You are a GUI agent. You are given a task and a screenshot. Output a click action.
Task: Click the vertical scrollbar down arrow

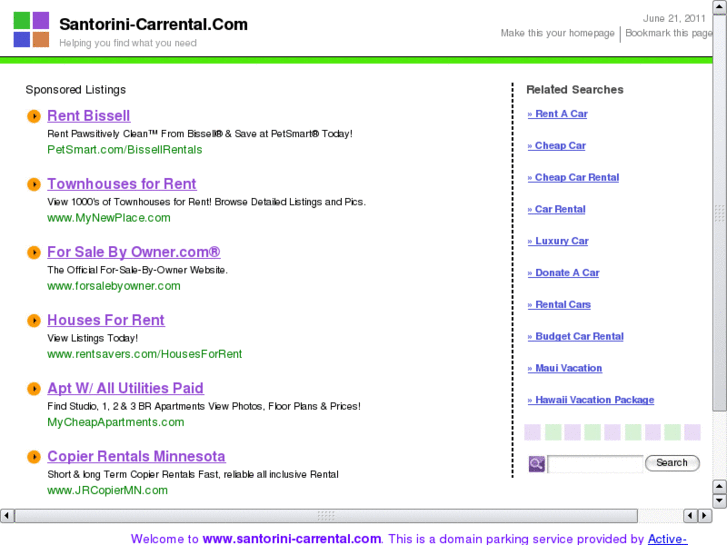click(720, 501)
